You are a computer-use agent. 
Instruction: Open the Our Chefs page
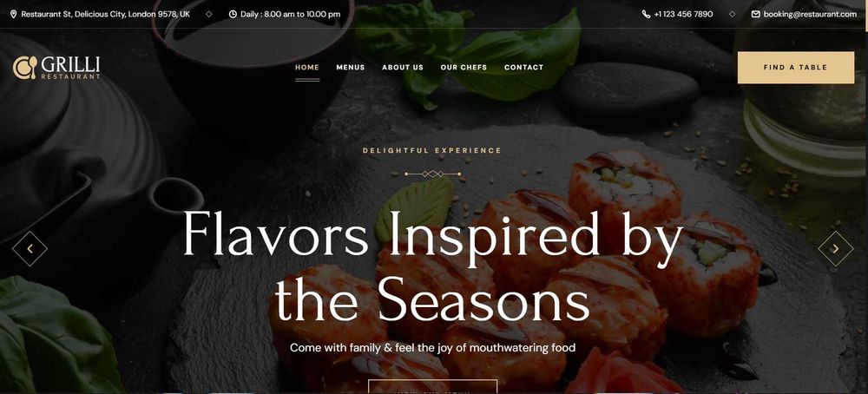(464, 68)
